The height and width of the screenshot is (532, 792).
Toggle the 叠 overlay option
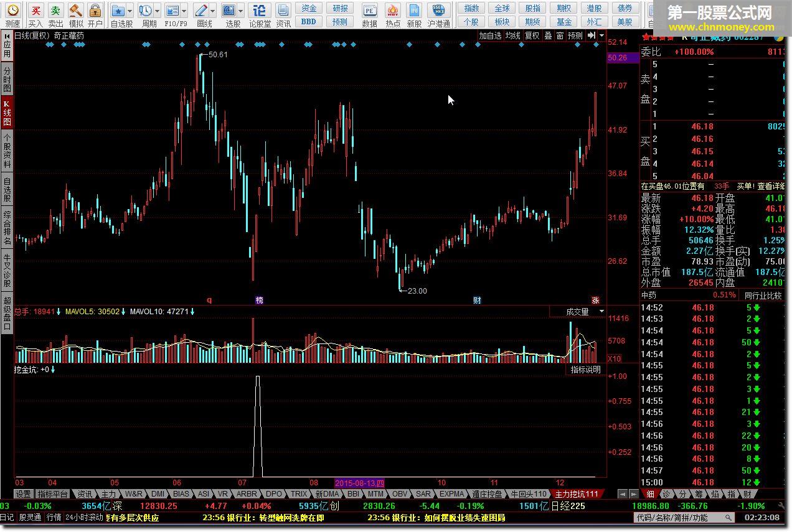tap(548, 35)
